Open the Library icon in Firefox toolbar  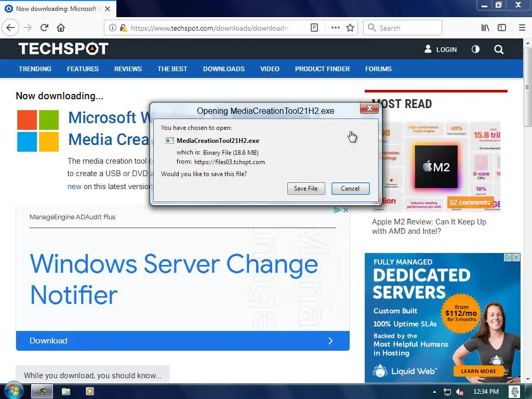point(485,28)
